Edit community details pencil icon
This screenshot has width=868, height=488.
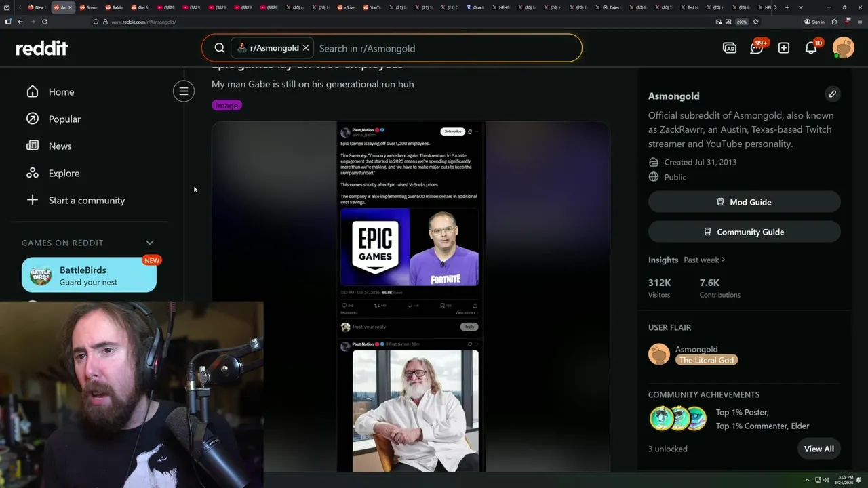click(833, 94)
